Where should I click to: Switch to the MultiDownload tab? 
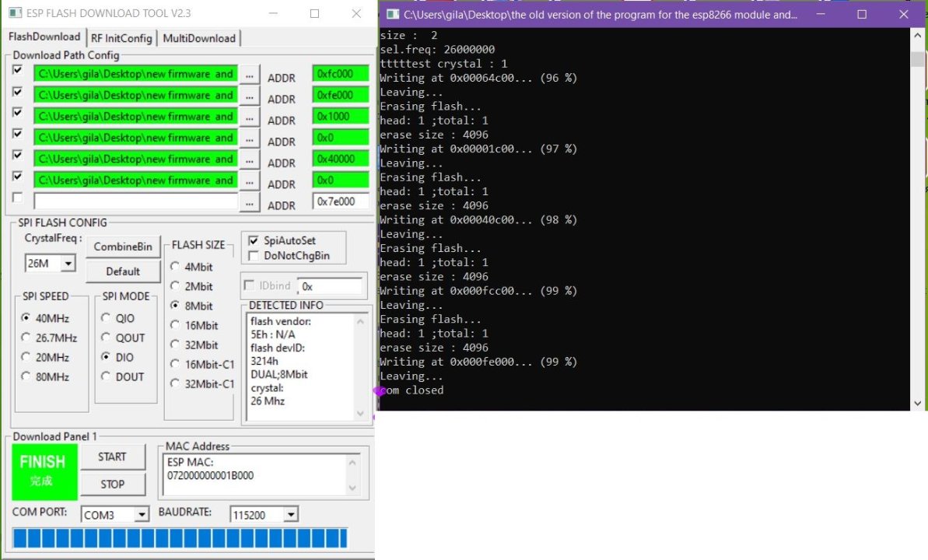[x=199, y=38]
